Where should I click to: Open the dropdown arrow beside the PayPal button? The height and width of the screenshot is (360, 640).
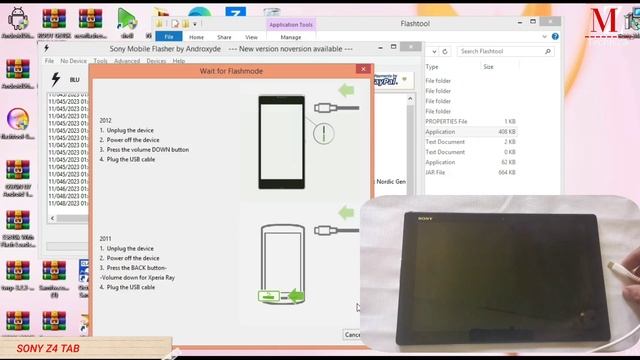click(x=404, y=79)
